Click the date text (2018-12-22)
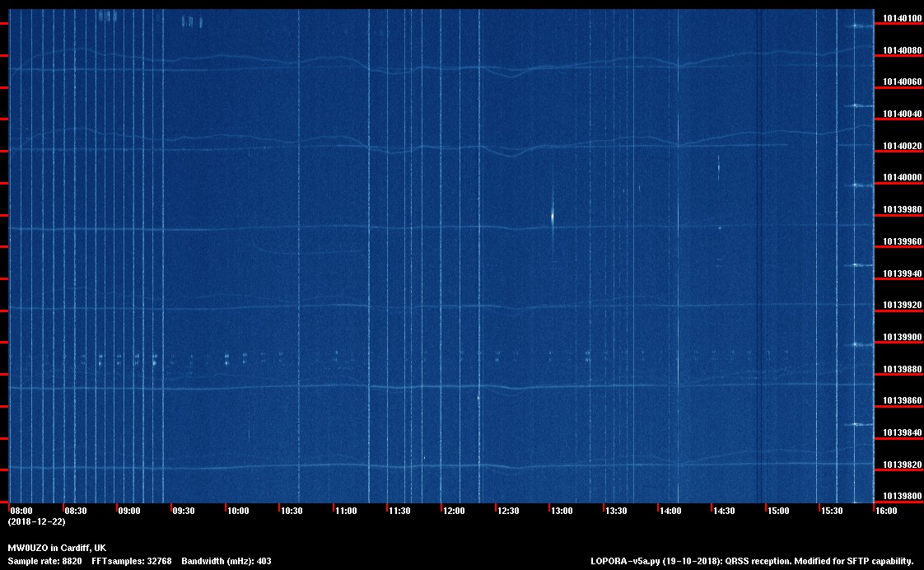Image resolution: width=924 pixels, height=570 pixels. (x=36, y=521)
